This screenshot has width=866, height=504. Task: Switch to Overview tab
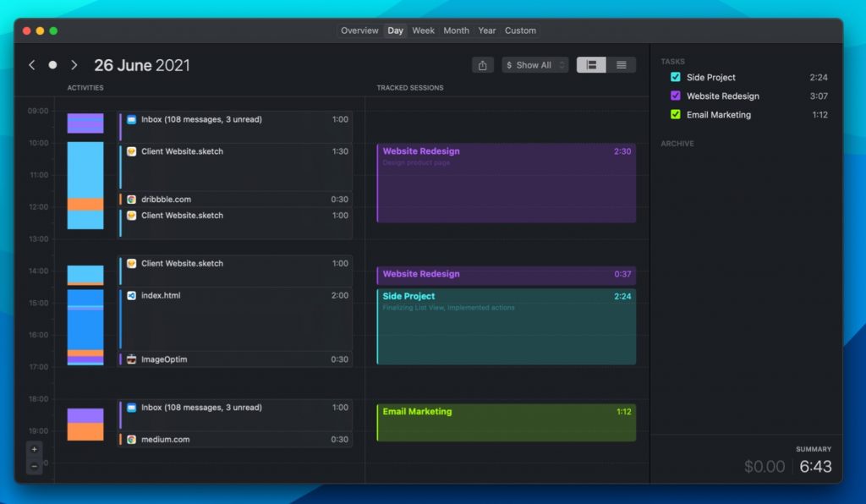point(359,30)
